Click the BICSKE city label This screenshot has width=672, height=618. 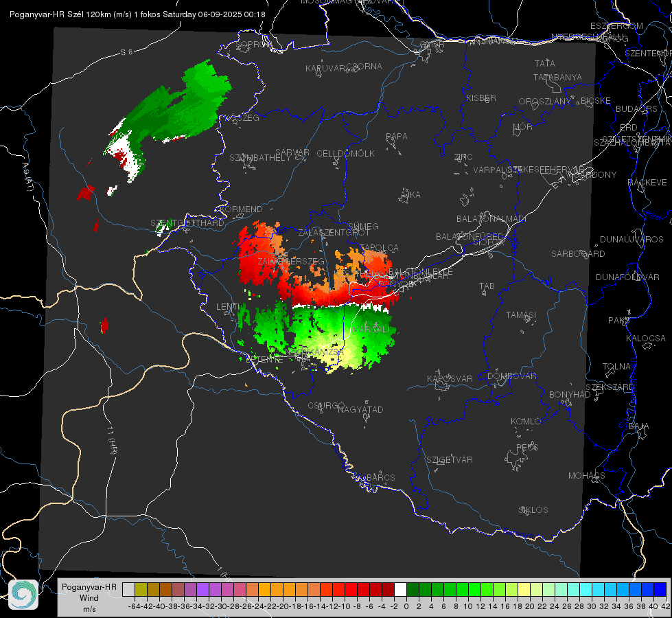click(595, 101)
